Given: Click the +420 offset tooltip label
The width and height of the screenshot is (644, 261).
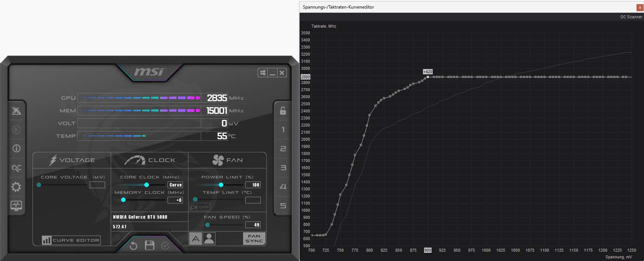Looking at the screenshot, I should (428, 72).
